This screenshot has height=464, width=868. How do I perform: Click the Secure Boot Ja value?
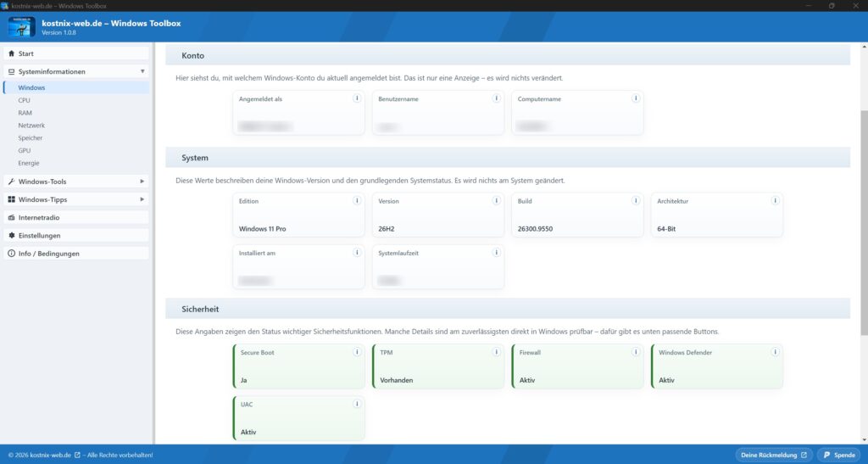(243, 380)
